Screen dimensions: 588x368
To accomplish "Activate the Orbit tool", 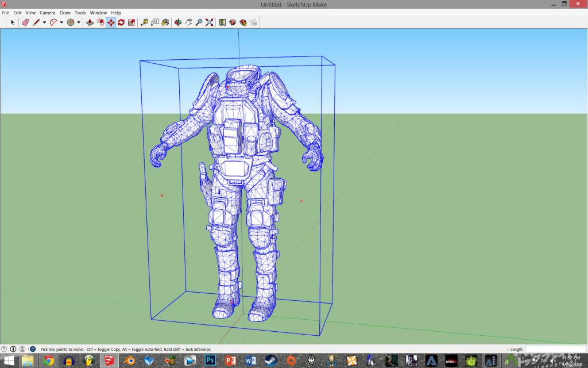I will coord(178,22).
